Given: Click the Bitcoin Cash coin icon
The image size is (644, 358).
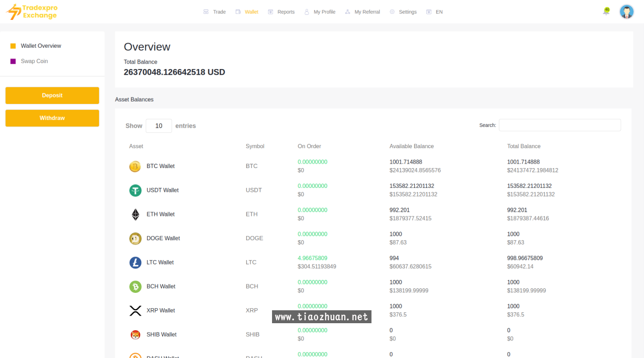Looking at the screenshot, I should tap(135, 286).
